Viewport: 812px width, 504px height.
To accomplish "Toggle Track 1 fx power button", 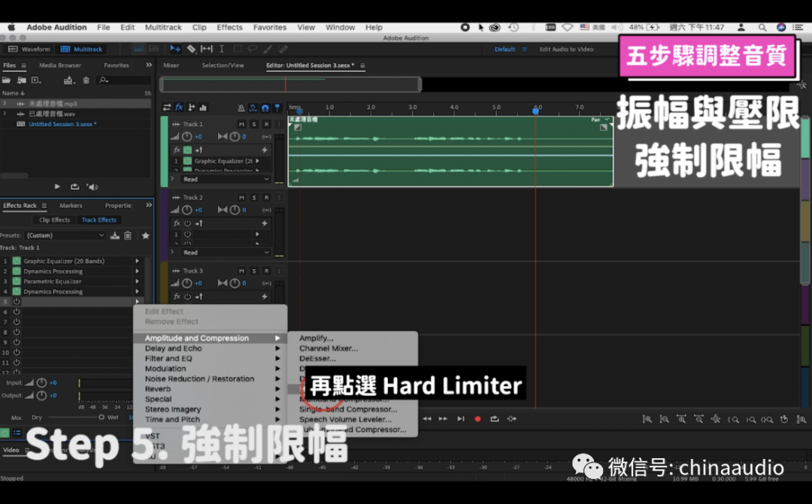I will coord(187,149).
